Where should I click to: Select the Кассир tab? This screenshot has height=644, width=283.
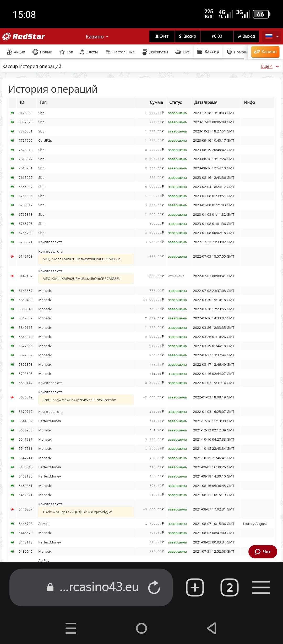pos(208,52)
